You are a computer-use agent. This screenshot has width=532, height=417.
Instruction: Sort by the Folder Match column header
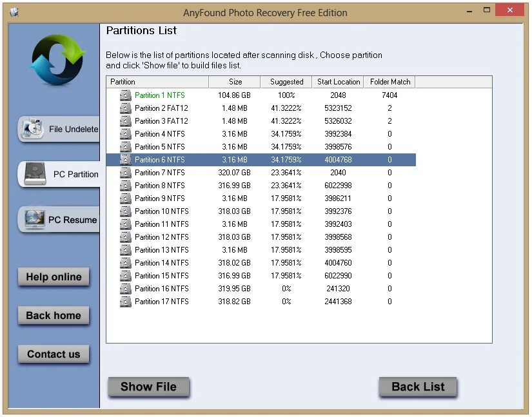(x=390, y=82)
